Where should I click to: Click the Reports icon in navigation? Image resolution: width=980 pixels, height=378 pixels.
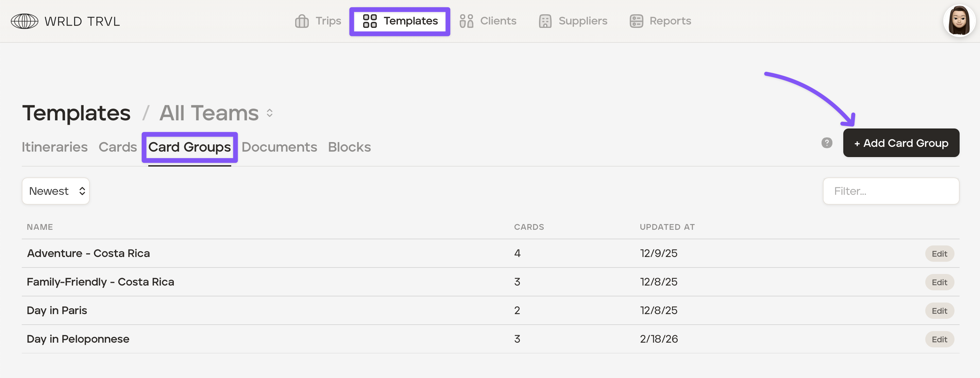636,21
